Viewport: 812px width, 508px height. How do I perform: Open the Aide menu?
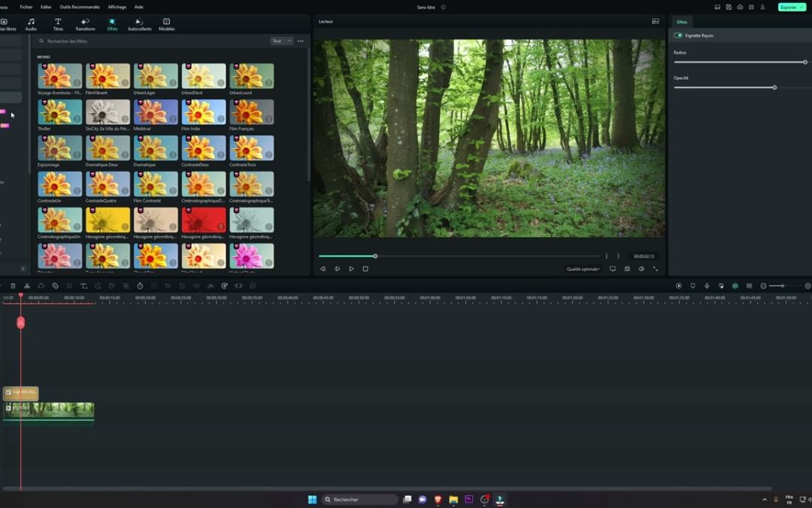coord(139,8)
